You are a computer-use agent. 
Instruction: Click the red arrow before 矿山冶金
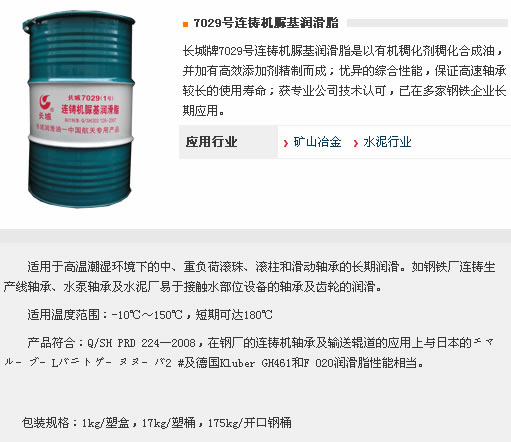pyautogui.click(x=286, y=143)
